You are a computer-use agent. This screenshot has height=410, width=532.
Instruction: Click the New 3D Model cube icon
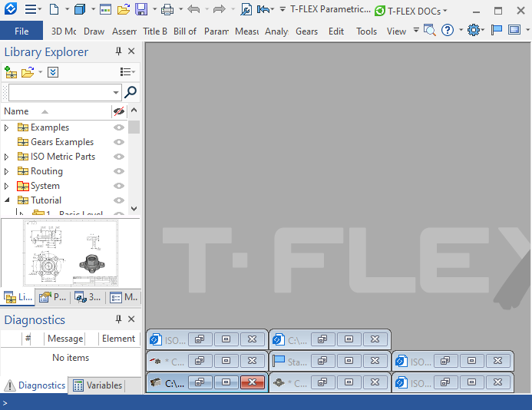[80, 9]
